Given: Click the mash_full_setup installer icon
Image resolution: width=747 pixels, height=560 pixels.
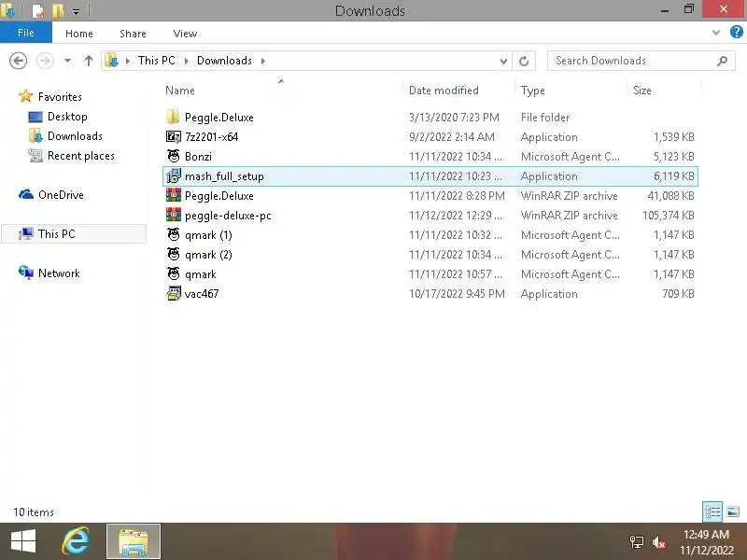Looking at the screenshot, I should click(174, 175).
